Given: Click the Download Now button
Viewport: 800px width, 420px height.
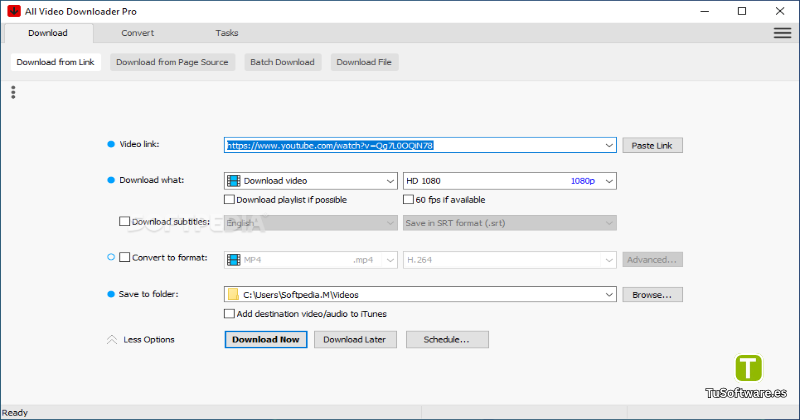Looking at the screenshot, I should click(266, 339).
